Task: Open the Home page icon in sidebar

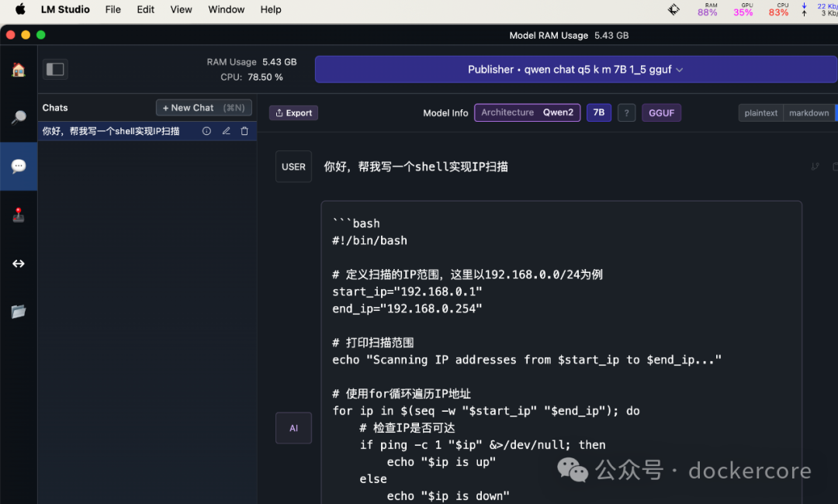Action: pos(18,70)
